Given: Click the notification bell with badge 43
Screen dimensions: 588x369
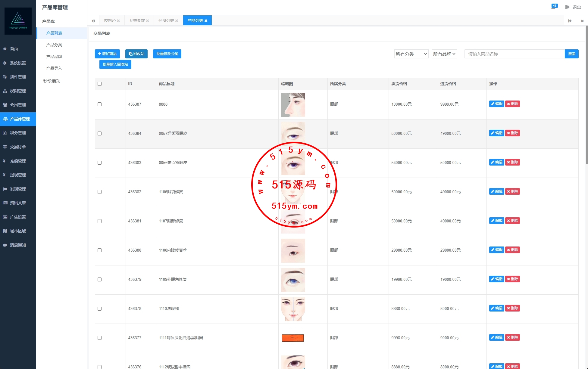Looking at the screenshot, I should 553,7.
